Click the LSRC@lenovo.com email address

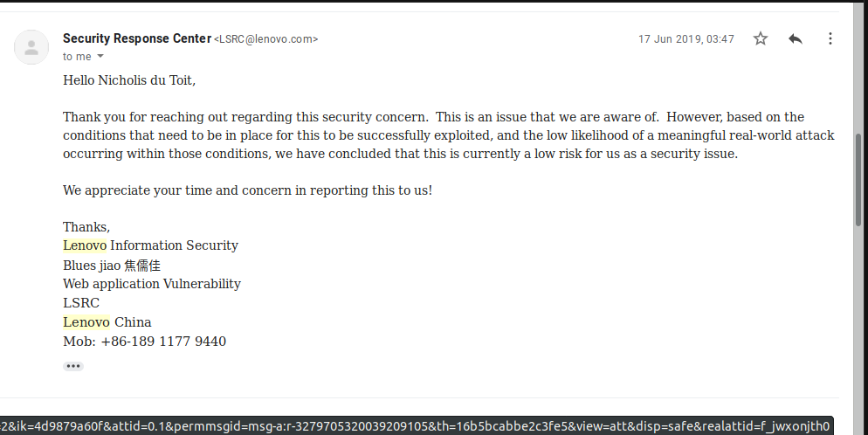click(265, 39)
